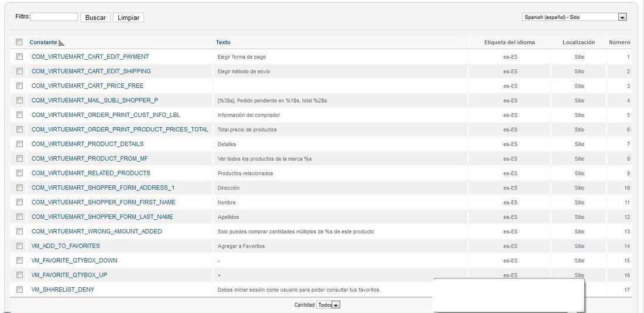Check the VM_FAVORITE_QTYBOX_UP row checkbox
The width and height of the screenshot is (644, 313).
[19, 275]
